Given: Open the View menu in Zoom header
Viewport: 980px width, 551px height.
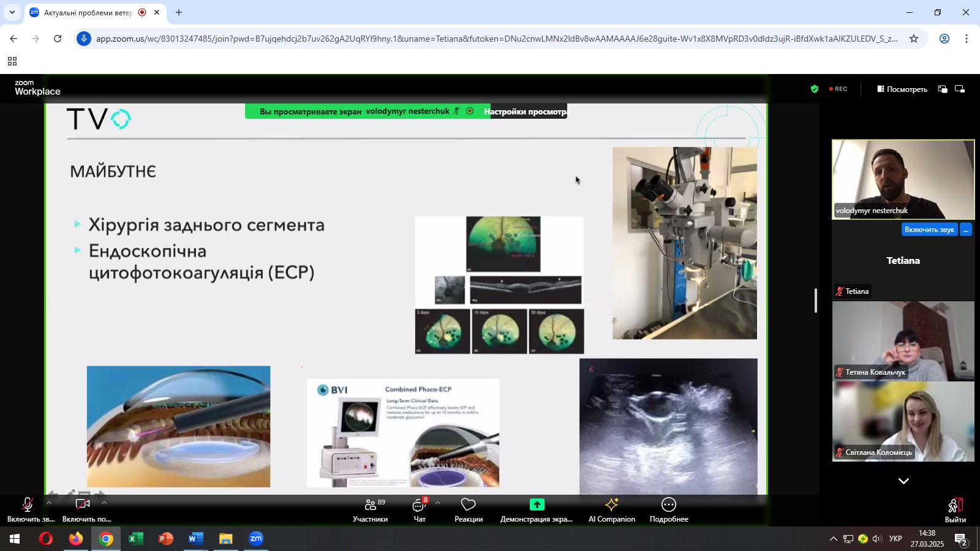Looking at the screenshot, I should pyautogui.click(x=902, y=89).
